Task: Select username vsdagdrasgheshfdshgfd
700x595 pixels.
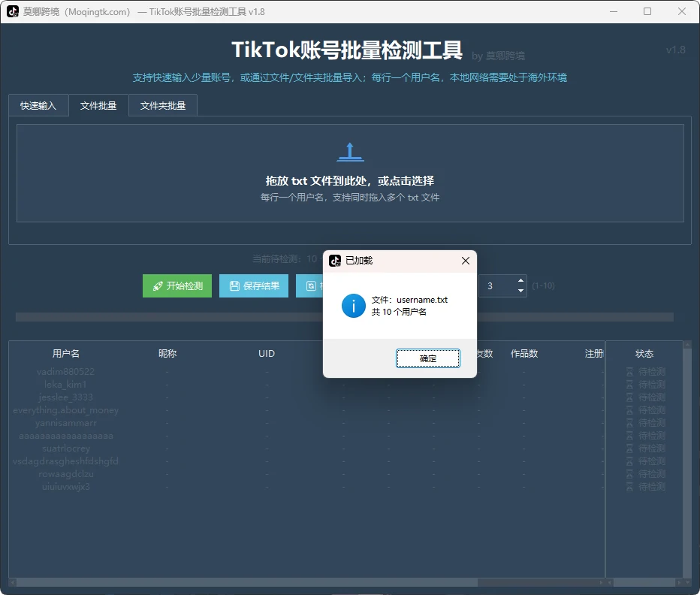Action: [x=65, y=461]
